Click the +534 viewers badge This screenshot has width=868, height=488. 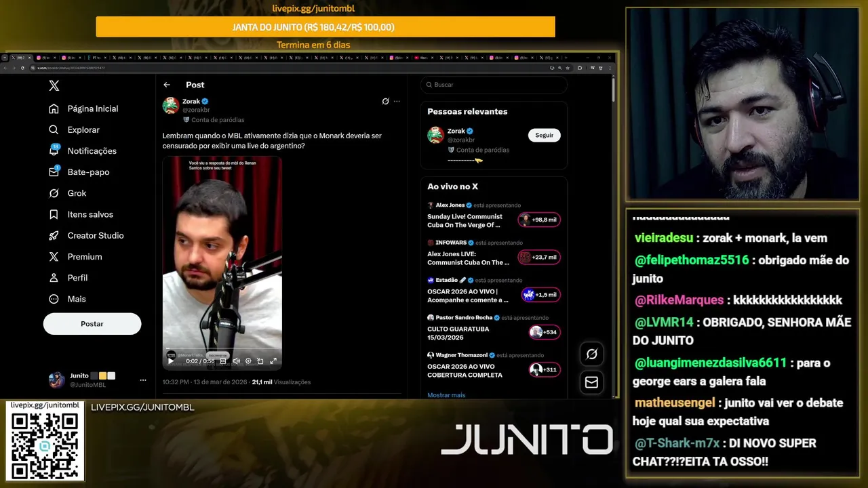click(x=545, y=332)
